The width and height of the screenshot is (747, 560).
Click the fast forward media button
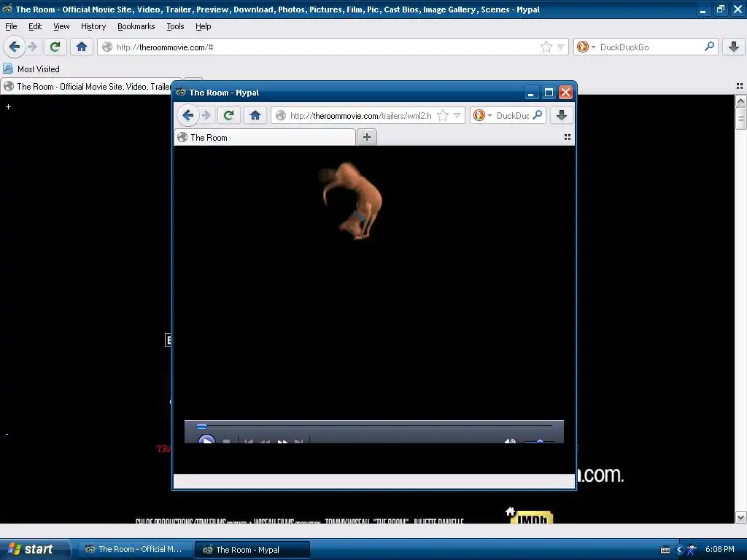pos(282,441)
